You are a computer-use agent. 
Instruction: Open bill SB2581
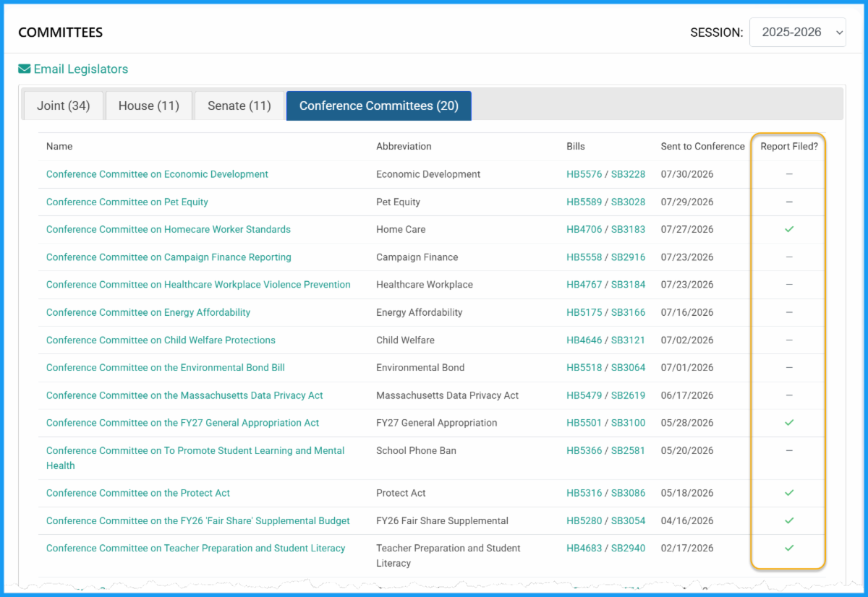[628, 450]
